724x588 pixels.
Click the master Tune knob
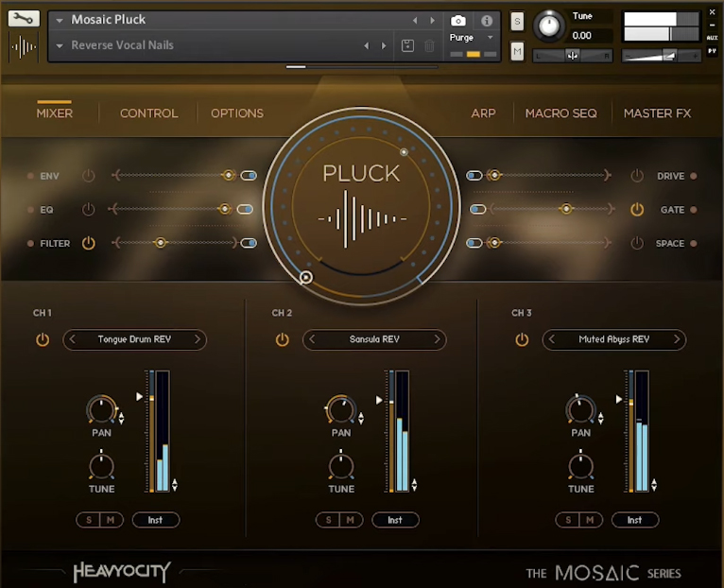tap(548, 26)
